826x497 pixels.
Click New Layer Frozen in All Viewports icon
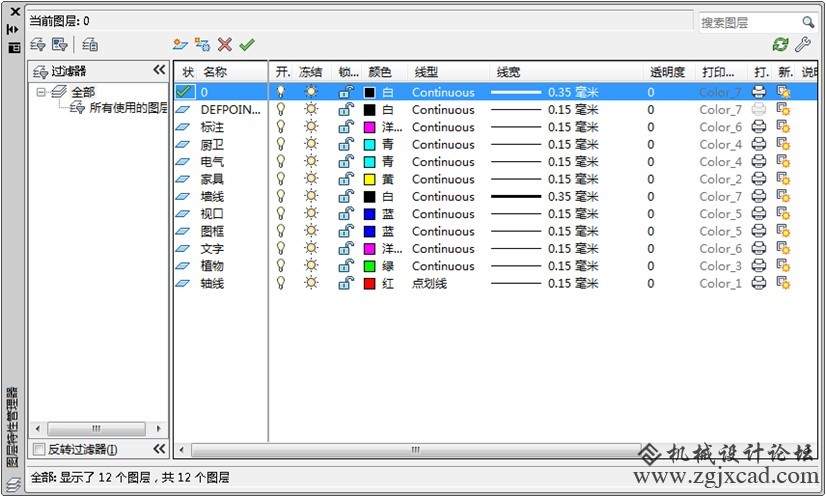[x=202, y=45]
